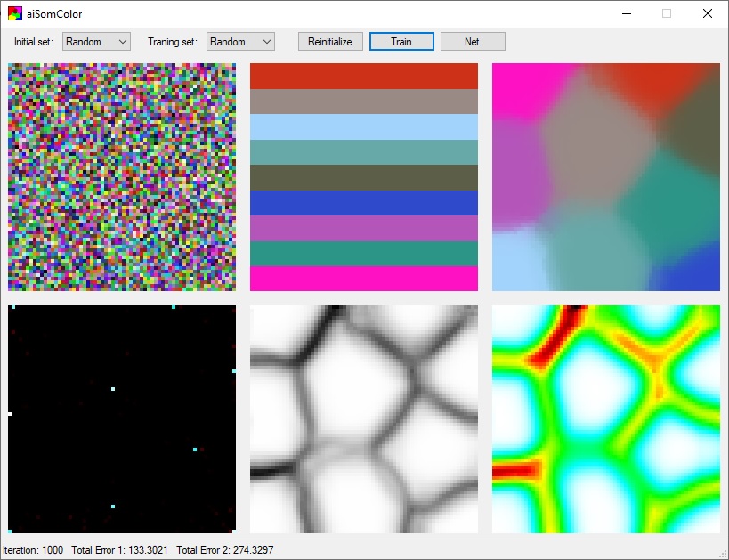This screenshot has width=729, height=560.
Task: Click the aiSomColor icon in the title bar
Action: 15,14
